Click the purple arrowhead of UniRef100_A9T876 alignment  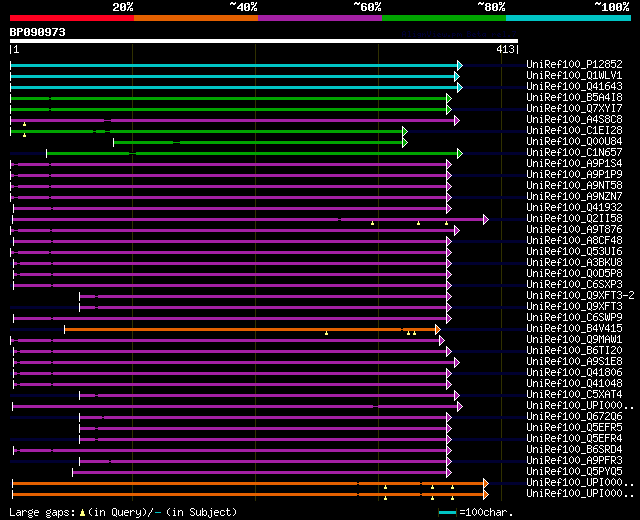click(x=457, y=231)
